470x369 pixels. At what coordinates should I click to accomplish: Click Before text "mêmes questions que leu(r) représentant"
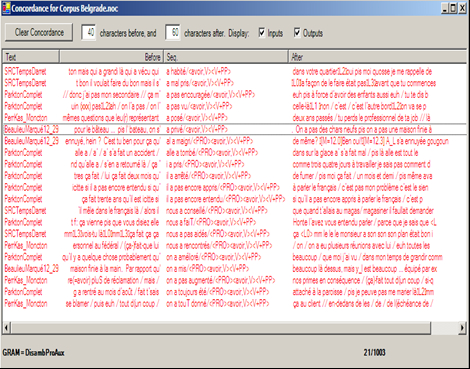[111, 118]
